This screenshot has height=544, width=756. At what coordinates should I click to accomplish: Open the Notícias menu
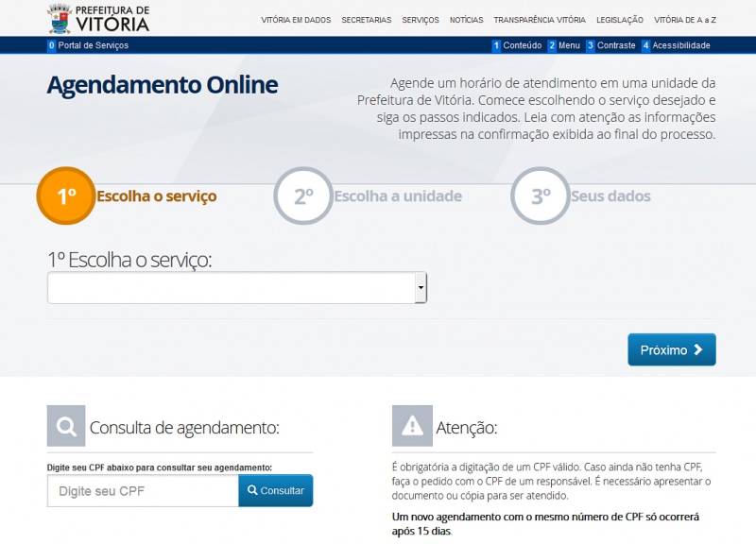pos(466,20)
